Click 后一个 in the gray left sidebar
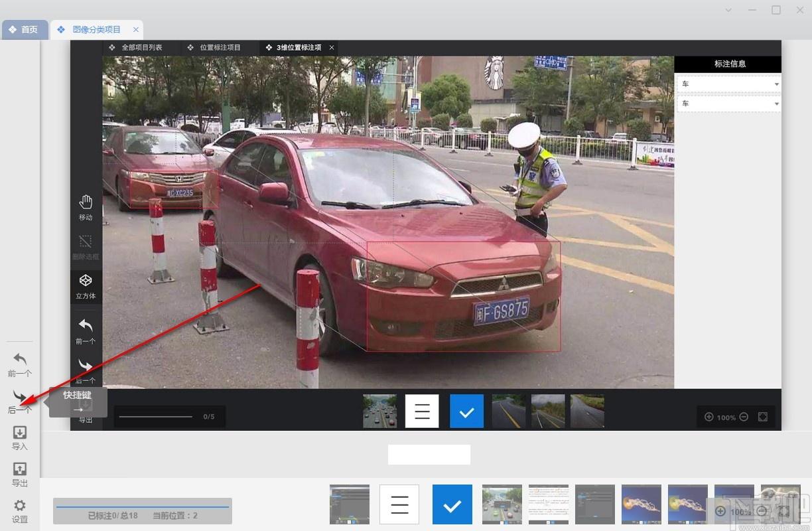The image size is (812, 531). tap(20, 400)
